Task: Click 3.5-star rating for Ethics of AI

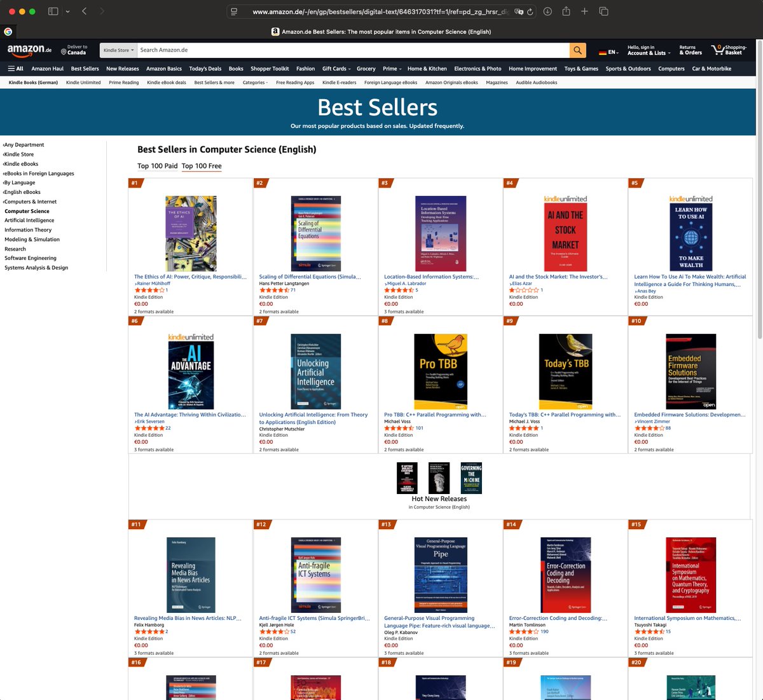Action: coord(149,290)
